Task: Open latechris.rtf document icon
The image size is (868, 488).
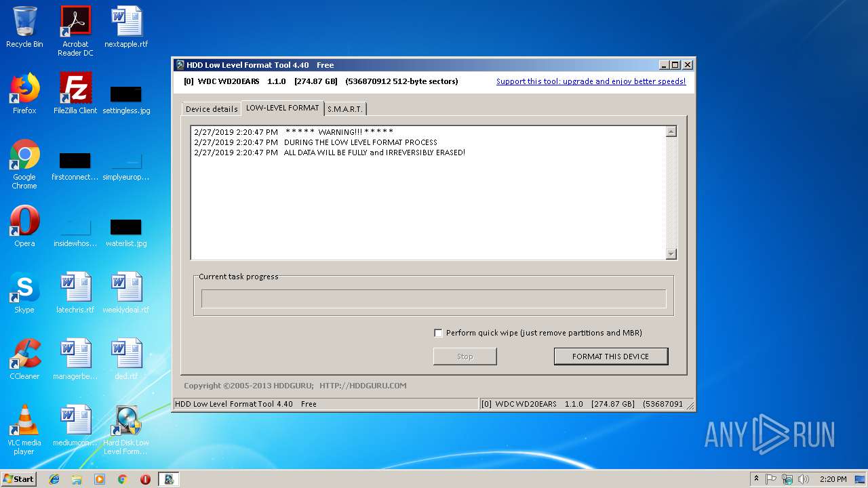Action: point(75,293)
